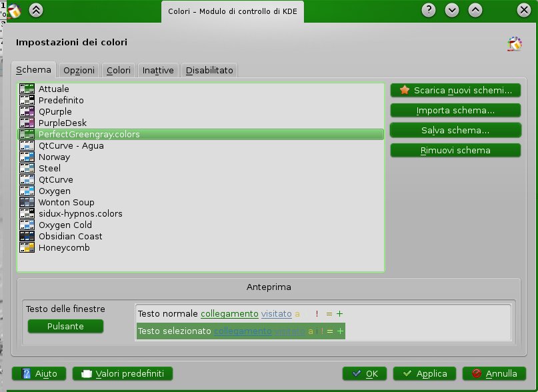Screen dimensions: 538x392
Task: Click the question mark help button in titlebar
Action: pos(429,10)
